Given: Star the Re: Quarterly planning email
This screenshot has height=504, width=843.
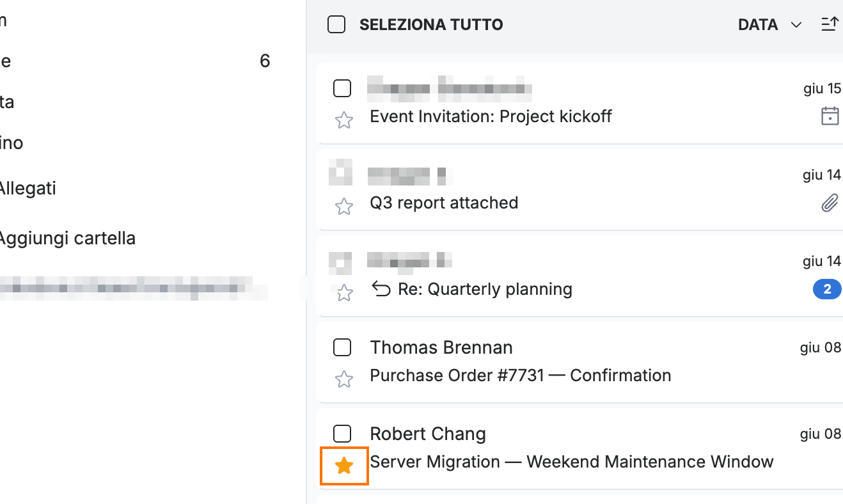Looking at the screenshot, I should pos(344,292).
